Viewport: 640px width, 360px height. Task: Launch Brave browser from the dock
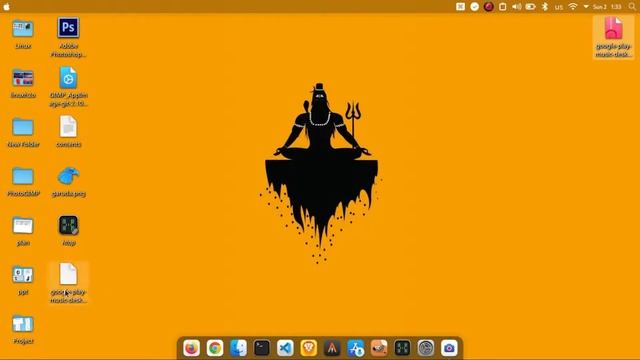(x=309, y=348)
